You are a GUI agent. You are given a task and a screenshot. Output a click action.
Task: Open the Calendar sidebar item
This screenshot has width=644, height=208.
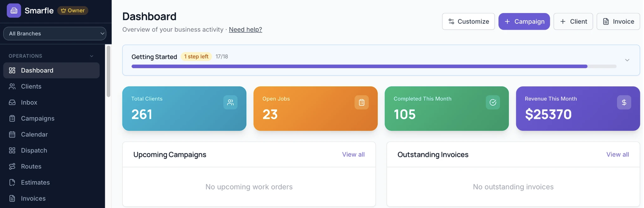[x=51, y=134]
